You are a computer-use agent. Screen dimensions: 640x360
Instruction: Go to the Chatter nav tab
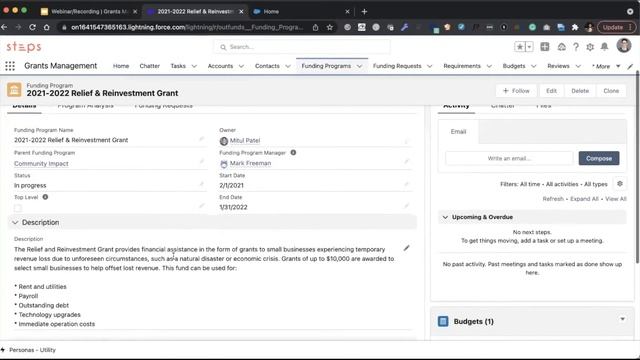149,66
